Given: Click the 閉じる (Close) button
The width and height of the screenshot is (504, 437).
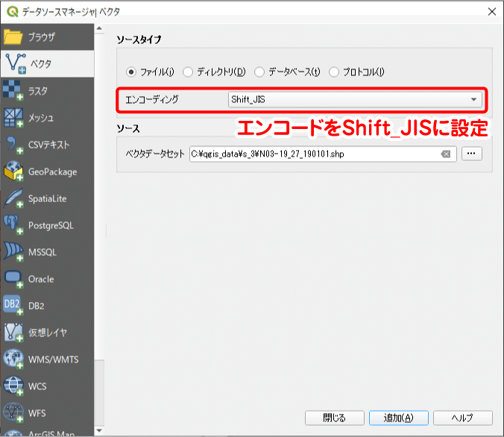Looking at the screenshot, I should coord(334,418).
